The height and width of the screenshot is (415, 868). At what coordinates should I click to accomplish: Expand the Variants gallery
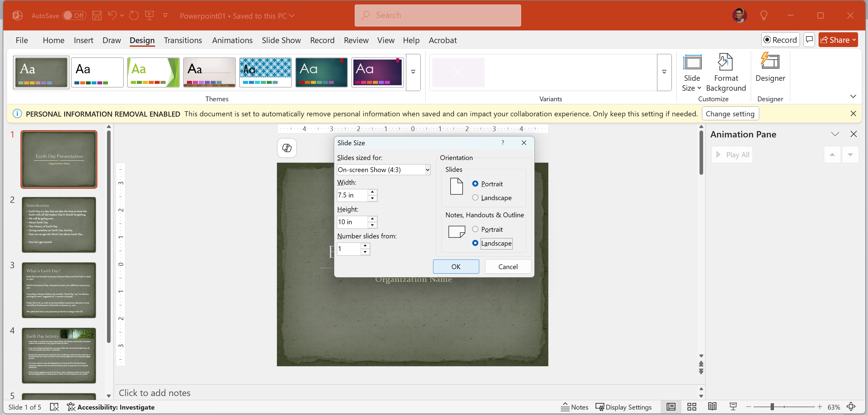(664, 72)
